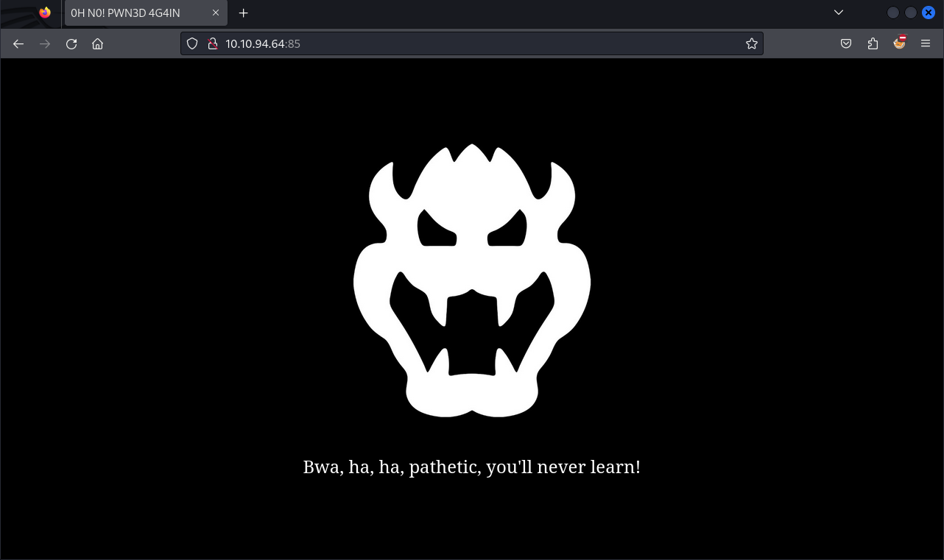Click the forward navigation arrow
Viewport: 944px width, 560px height.
tap(45, 44)
